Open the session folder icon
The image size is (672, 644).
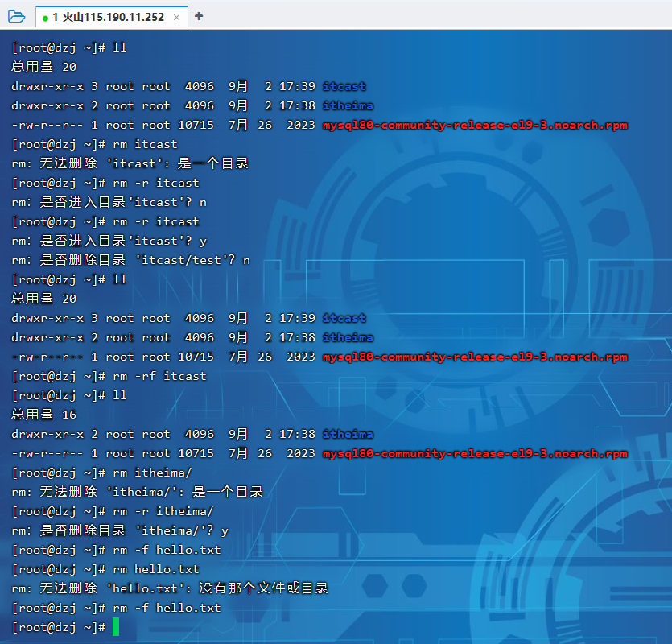click(x=16, y=16)
